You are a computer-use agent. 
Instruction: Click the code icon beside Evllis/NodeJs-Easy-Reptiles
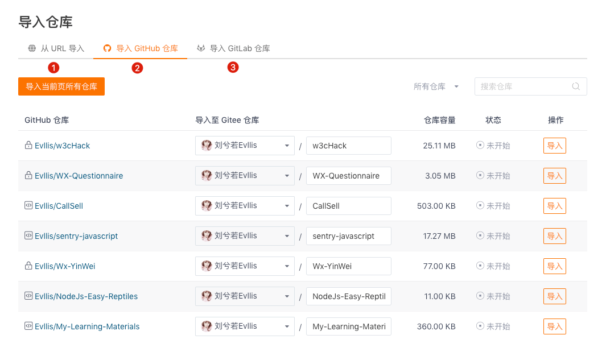point(28,296)
